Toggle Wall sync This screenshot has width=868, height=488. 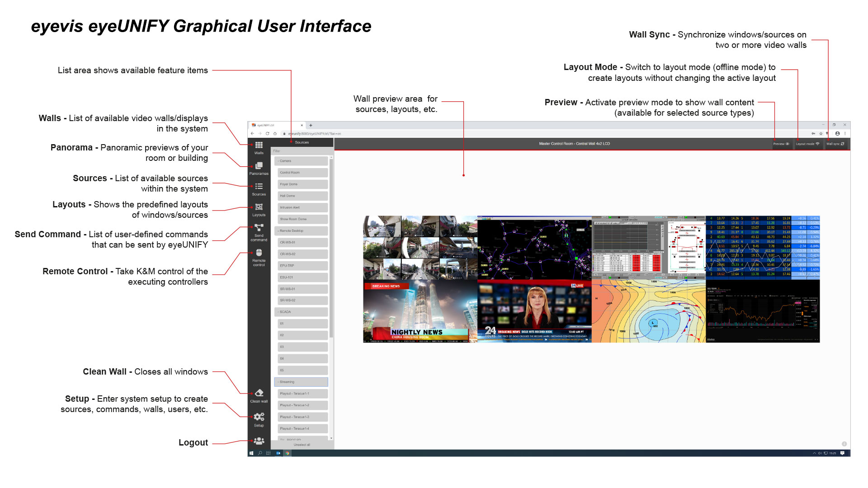[835, 144]
